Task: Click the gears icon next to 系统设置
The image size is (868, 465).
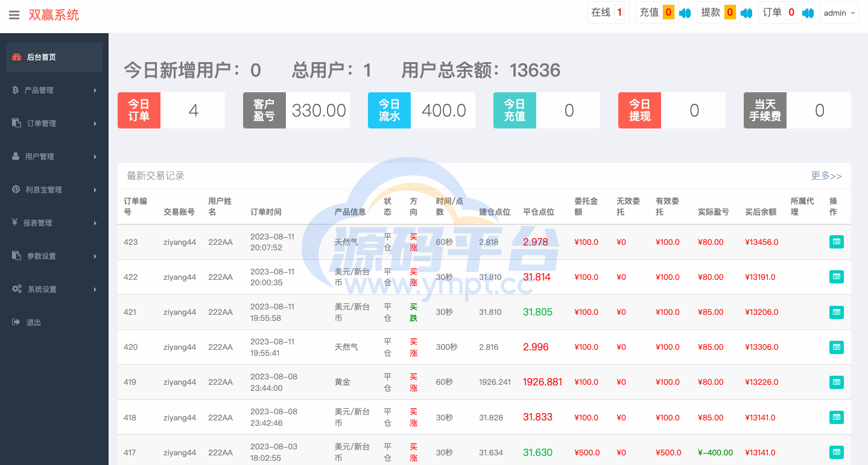Action: tap(17, 289)
